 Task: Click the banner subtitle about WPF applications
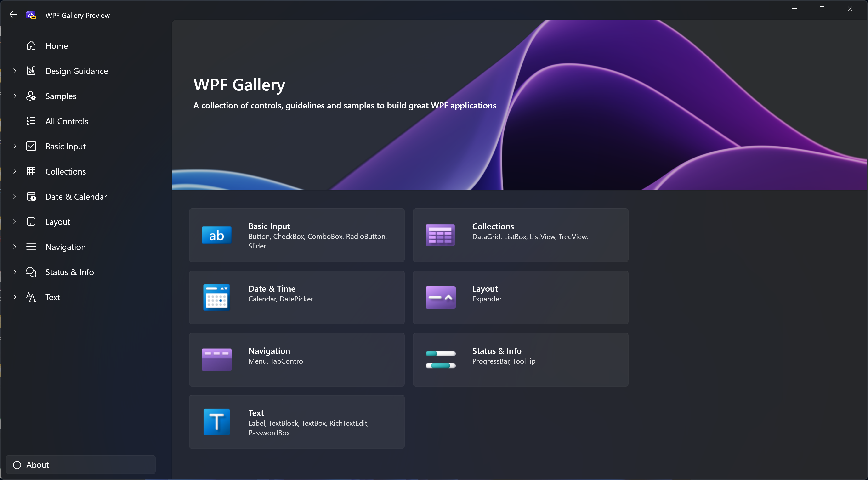click(345, 106)
